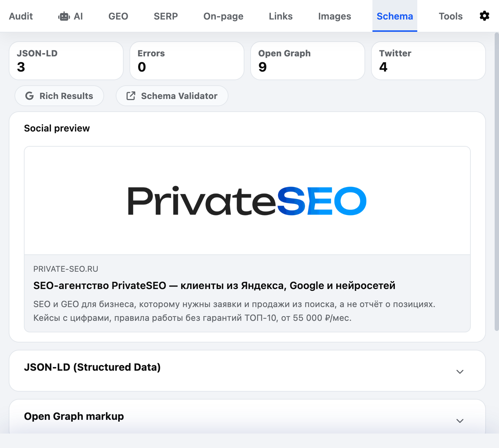This screenshot has width=499, height=448.
Task: Click the PrivateSEO social preview image
Action: click(247, 201)
